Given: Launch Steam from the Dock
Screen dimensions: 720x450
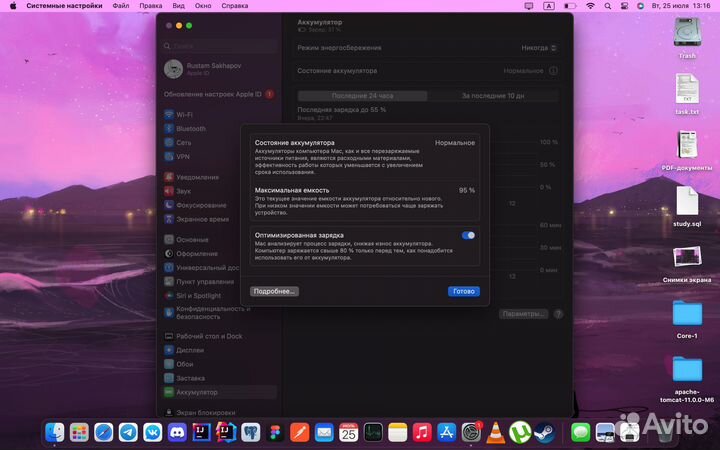Looking at the screenshot, I should [545, 433].
